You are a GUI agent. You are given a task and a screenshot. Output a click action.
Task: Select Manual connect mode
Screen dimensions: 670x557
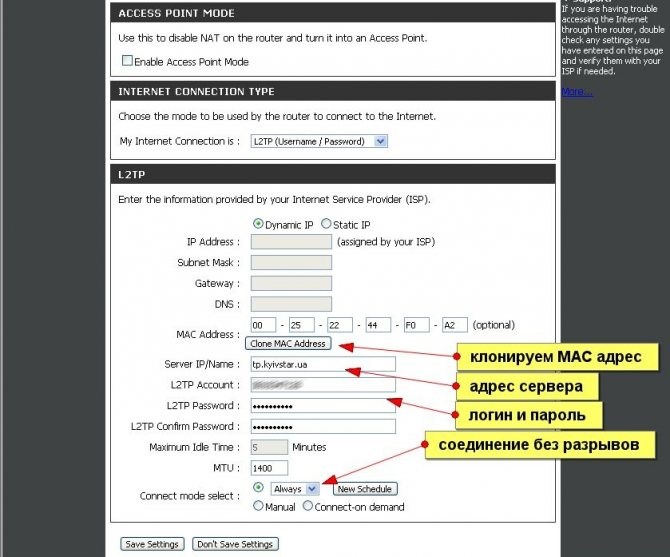coord(258,506)
